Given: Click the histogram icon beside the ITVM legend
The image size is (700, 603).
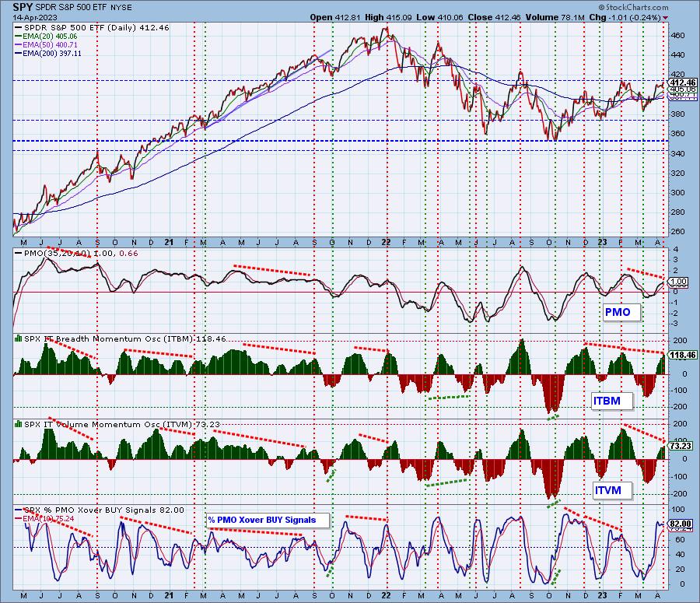Looking at the screenshot, I should [19, 424].
